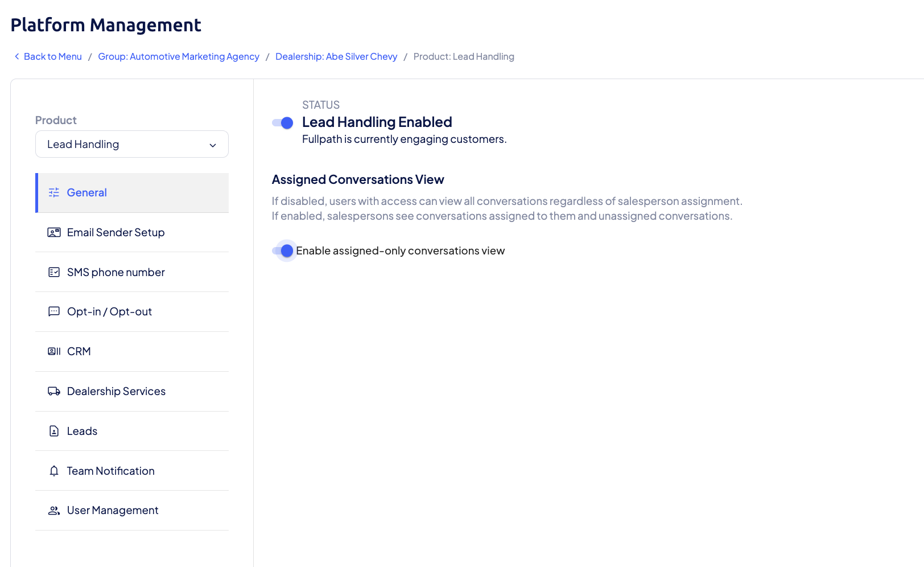Click the Email Sender Setup card icon
The height and width of the screenshot is (567, 924).
(x=54, y=232)
